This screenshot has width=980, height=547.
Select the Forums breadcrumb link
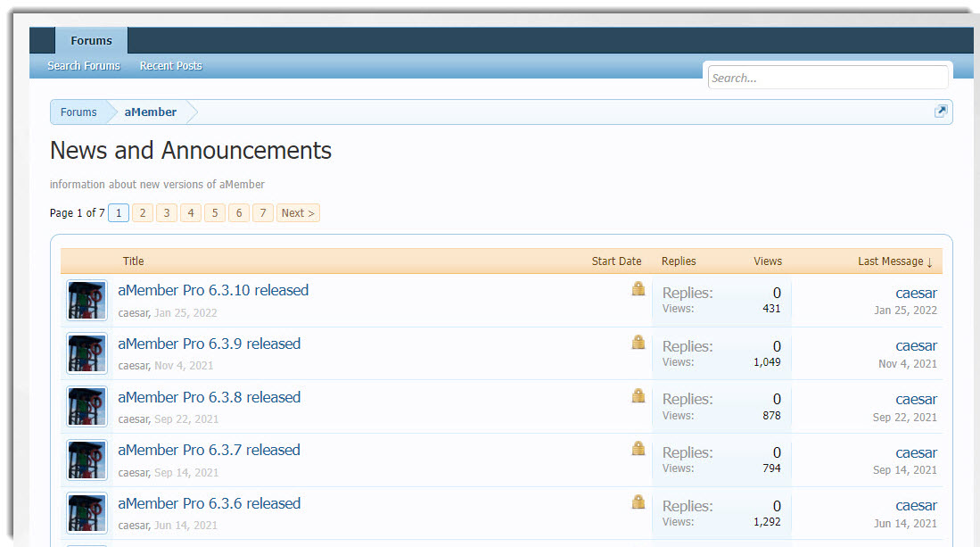tap(78, 112)
